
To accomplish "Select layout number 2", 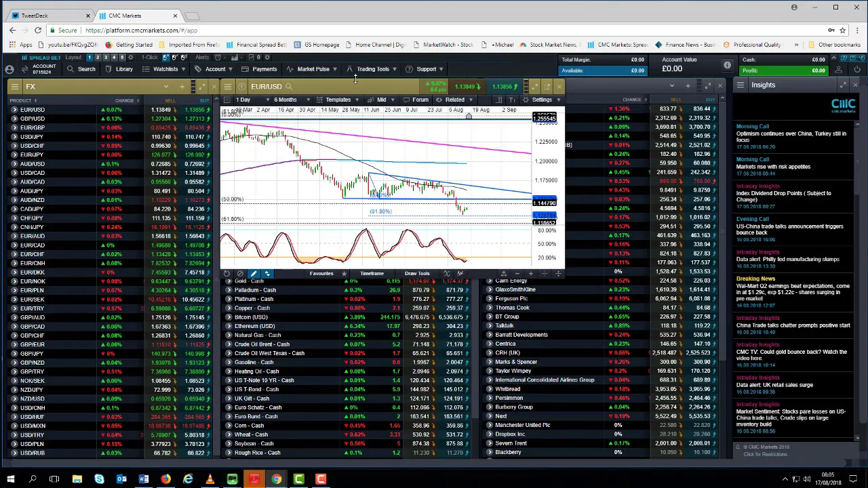I will (x=97, y=58).
